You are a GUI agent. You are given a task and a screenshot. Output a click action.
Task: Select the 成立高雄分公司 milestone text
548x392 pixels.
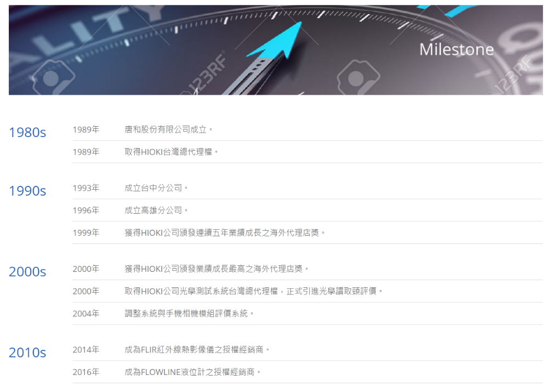click(x=156, y=211)
